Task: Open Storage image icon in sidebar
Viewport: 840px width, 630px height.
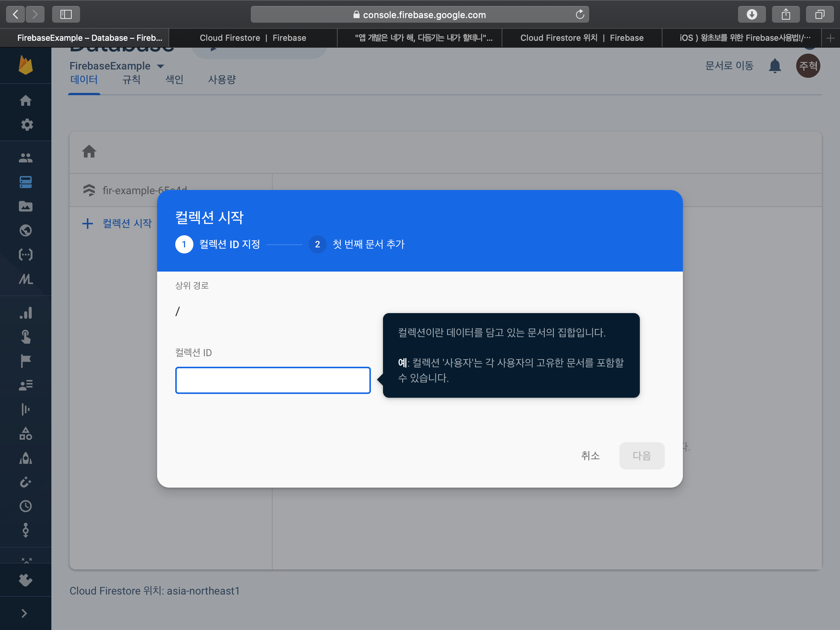Action: tap(25, 206)
